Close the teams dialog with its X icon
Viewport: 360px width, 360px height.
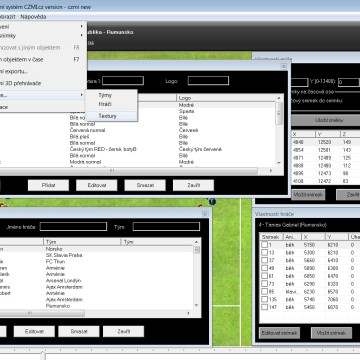coord(284,66)
